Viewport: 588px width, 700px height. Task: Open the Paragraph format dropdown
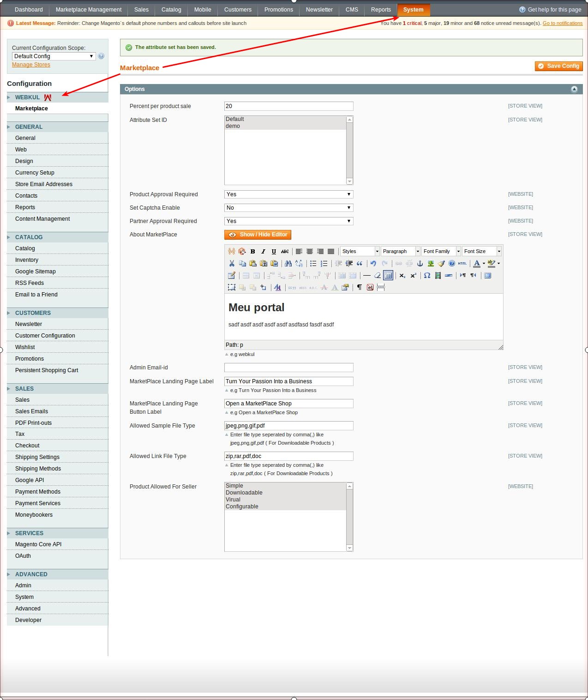(x=400, y=251)
